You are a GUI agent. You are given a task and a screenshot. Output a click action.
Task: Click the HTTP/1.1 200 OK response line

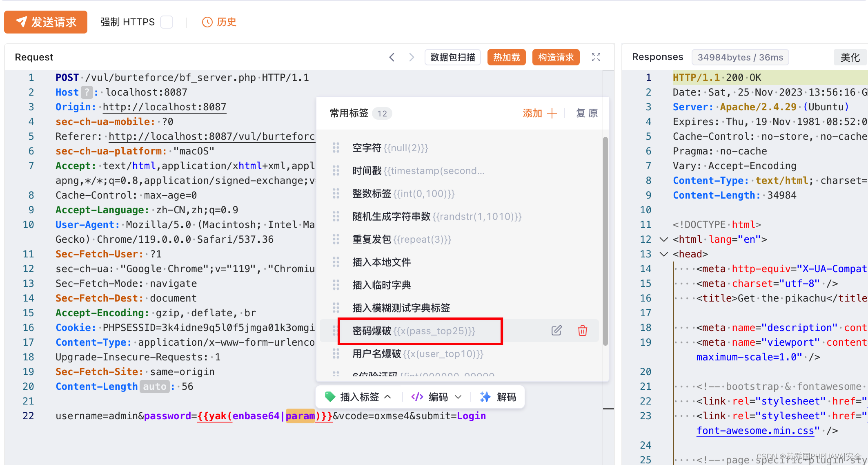click(717, 78)
